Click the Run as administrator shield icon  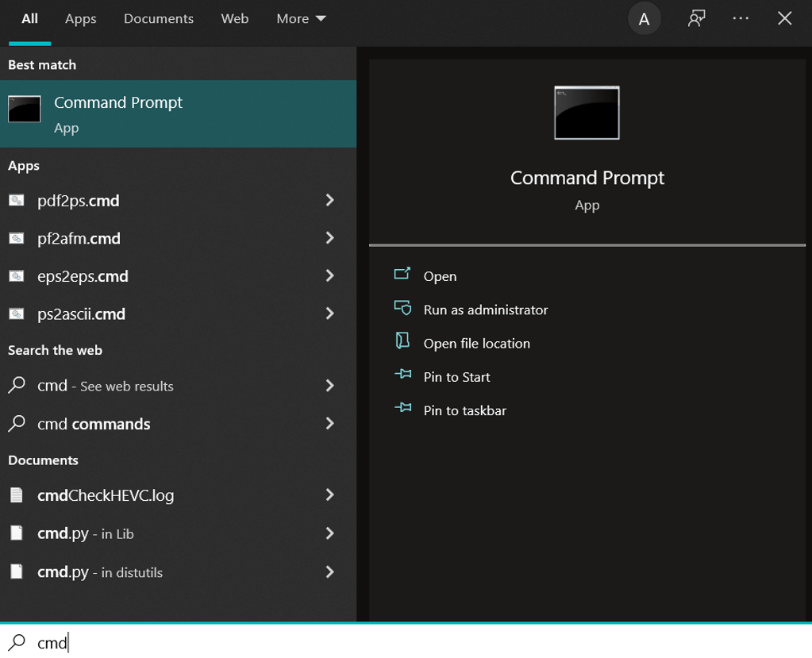click(402, 308)
